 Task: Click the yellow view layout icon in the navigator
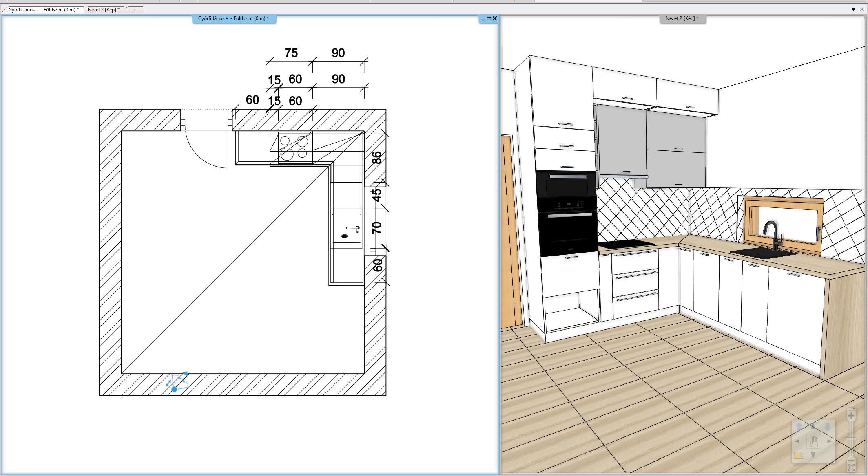799,456
